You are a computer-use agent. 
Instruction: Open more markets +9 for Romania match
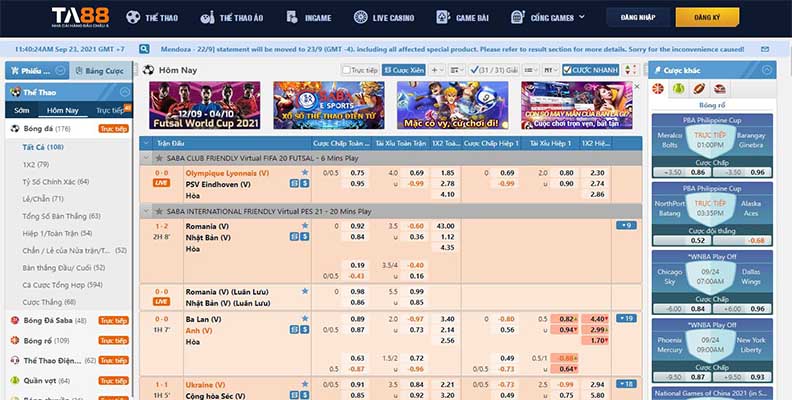click(626, 225)
